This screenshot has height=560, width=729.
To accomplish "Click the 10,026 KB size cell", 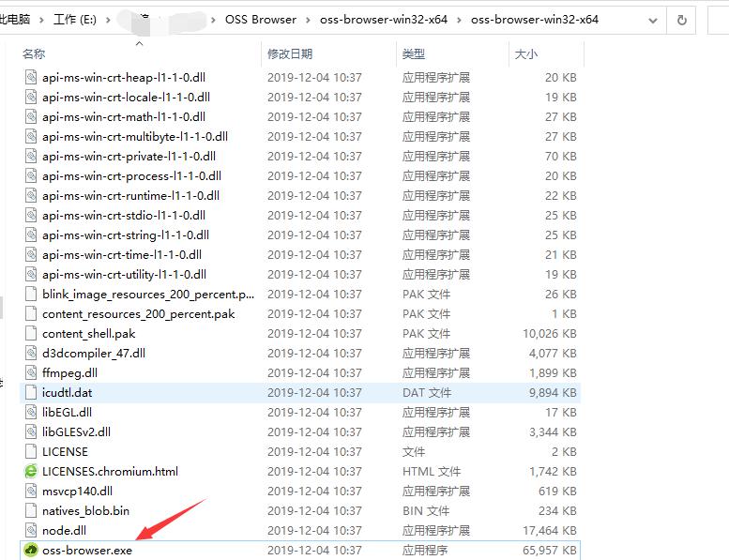I will pos(549,334).
